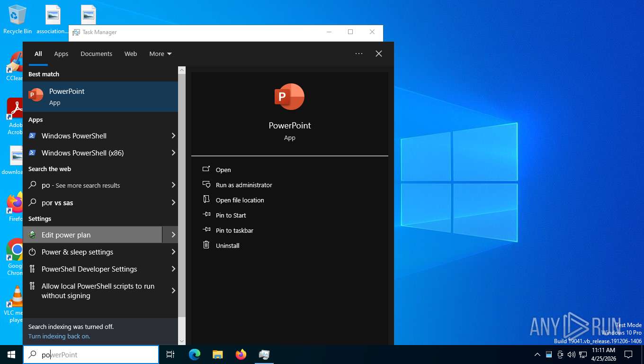Click the results scrollbar up arrow
This screenshot has height=364, width=644.
(x=182, y=70)
